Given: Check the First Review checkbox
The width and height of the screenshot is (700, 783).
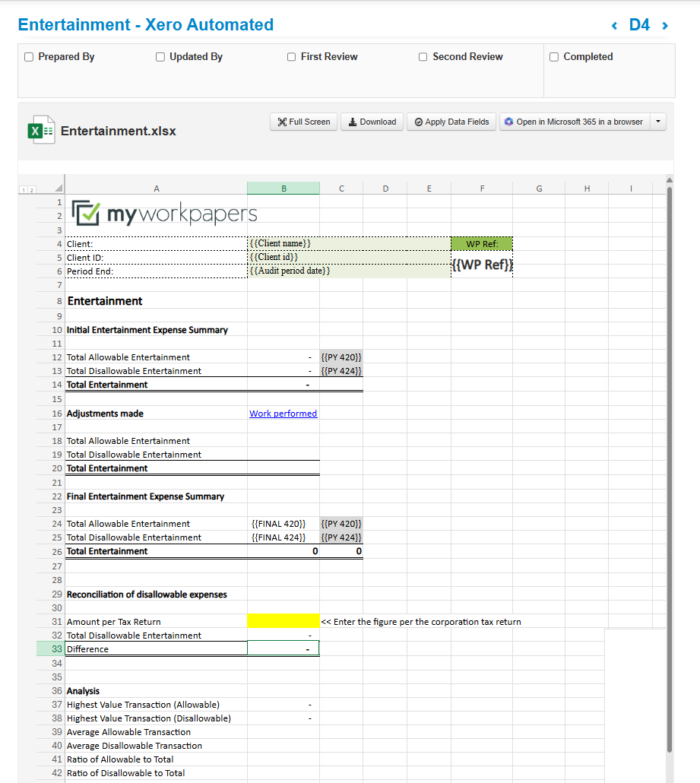Looking at the screenshot, I should pos(292,57).
